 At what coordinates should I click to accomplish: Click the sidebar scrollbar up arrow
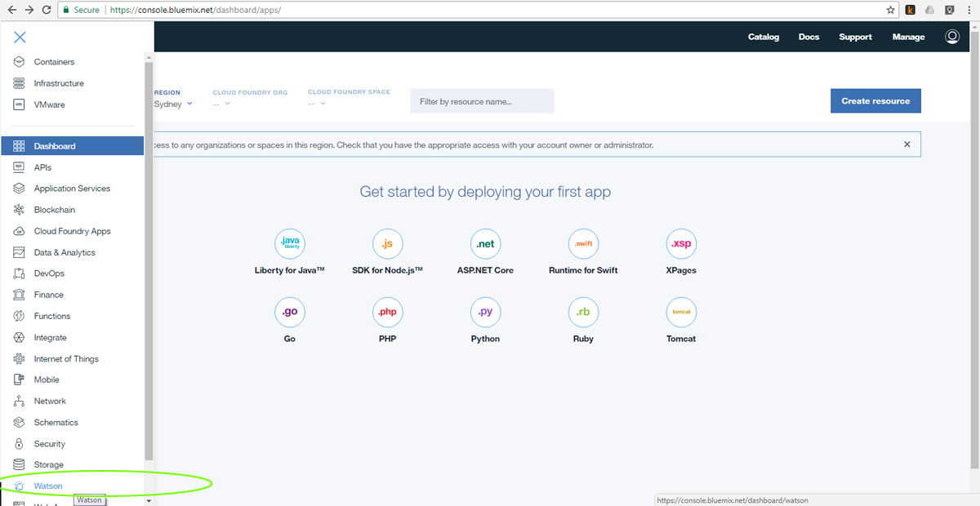tap(149, 56)
